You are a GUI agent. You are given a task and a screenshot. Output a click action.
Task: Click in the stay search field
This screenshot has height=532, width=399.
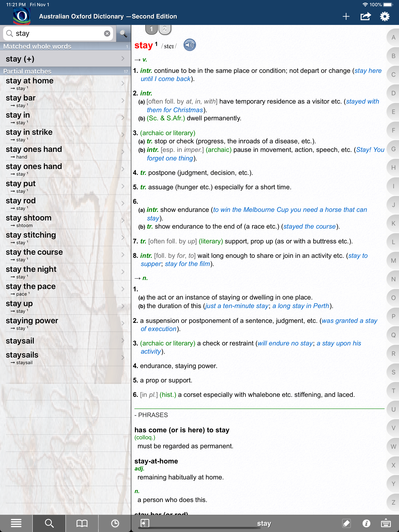point(58,33)
